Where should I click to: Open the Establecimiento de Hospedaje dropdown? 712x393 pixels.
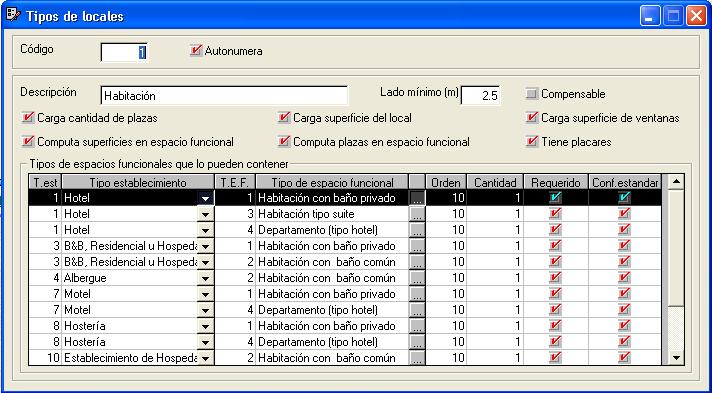(206, 358)
